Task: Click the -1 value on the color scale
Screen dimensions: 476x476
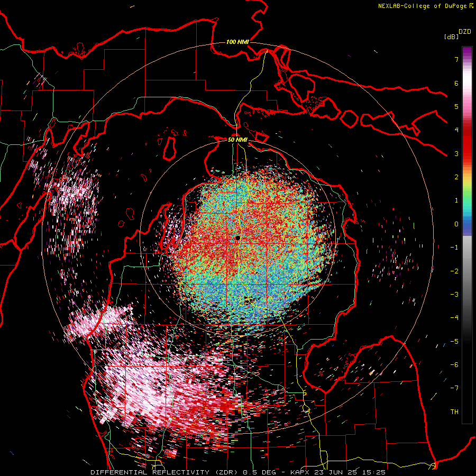Action: tap(454, 248)
